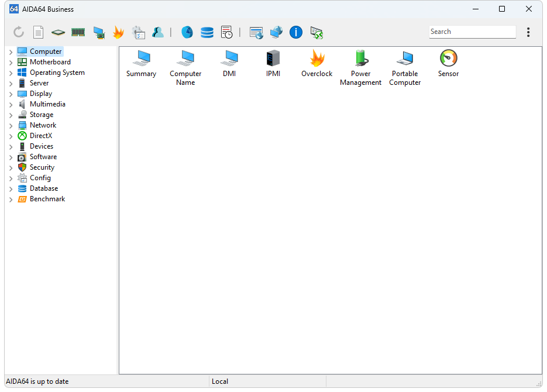Click the flame stability test toolbar icon
Screen dimensions: 547x392
[118, 33]
